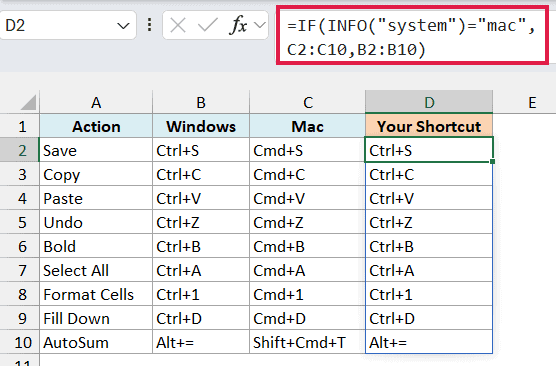This screenshot has height=366, width=556.
Task: Click the 'Windows' header cell
Action: coord(201,126)
